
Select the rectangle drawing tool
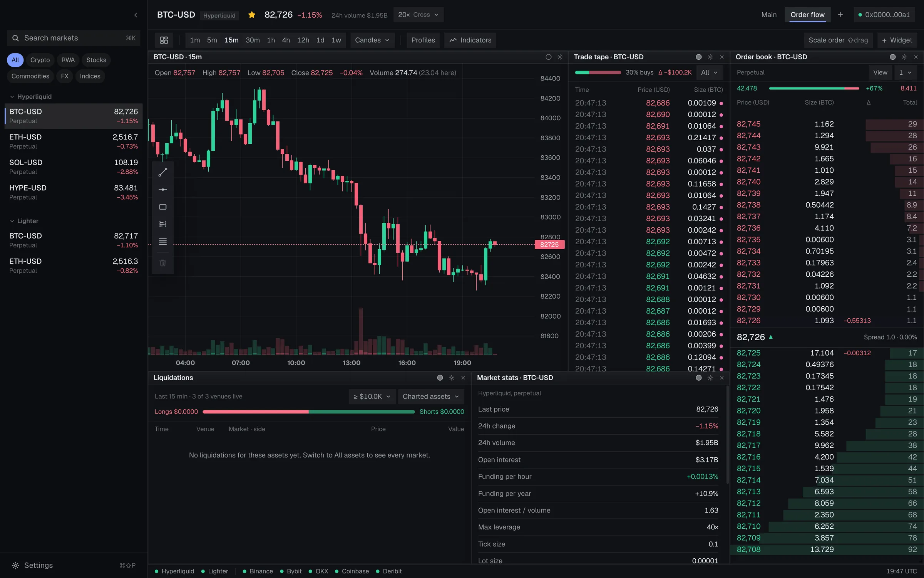tap(163, 207)
